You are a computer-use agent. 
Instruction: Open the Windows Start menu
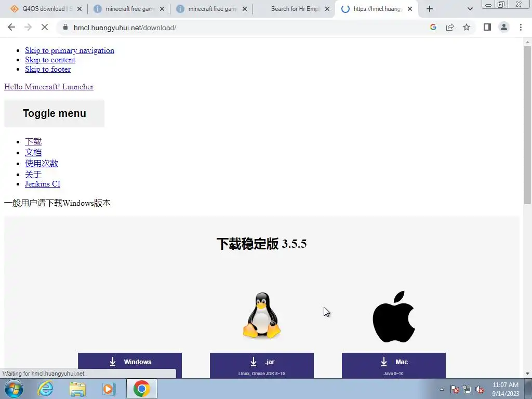point(14,389)
